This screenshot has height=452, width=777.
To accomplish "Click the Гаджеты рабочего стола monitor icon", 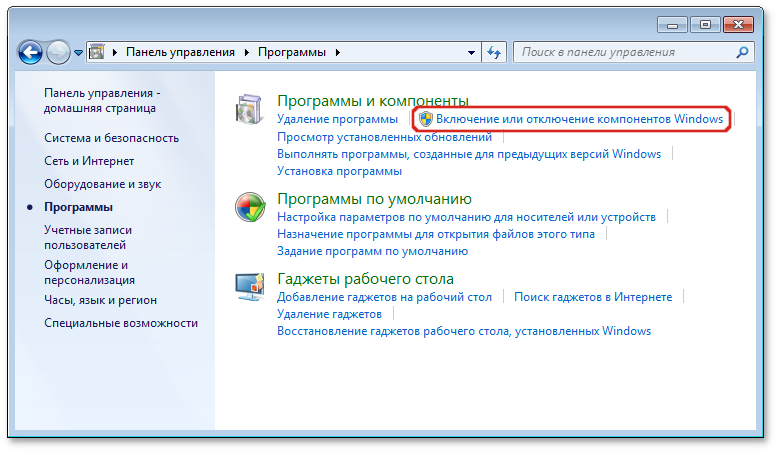I will (x=250, y=286).
